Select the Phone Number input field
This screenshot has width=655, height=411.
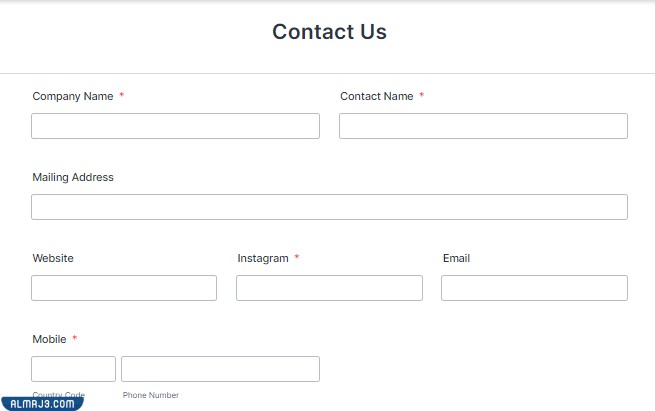(220, 369)
